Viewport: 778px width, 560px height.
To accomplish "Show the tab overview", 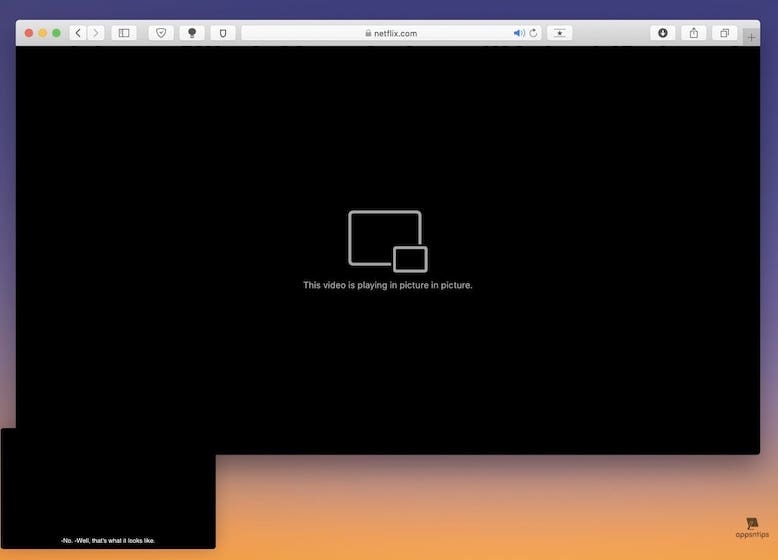I will pyautogui.click(x=725, y=33).
